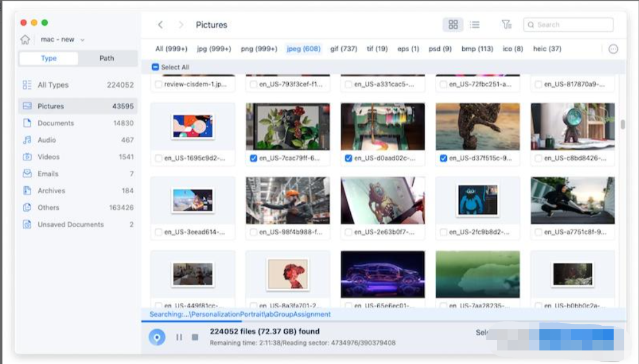Pause the scan with pause icon
The width and height of the screenshot is (639, 364).
pyautogui.click(x=179, y=337)
